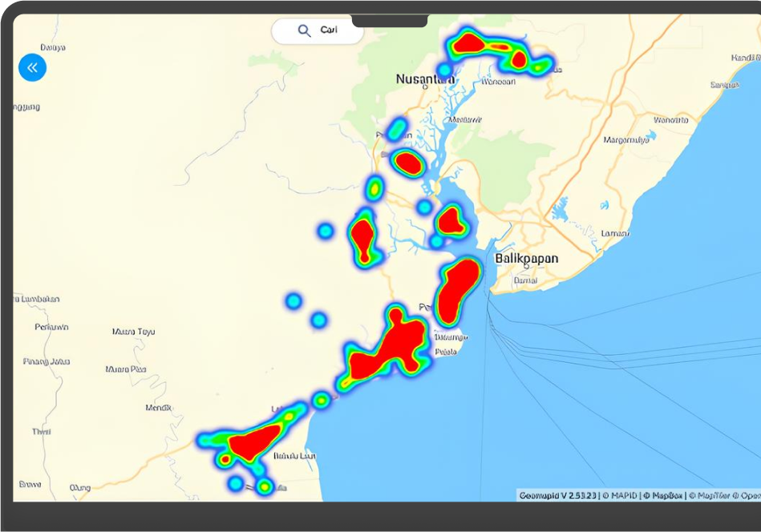Click the Cari search input field
Viewport: 761px width, 532px height.
tap(330, 30)
